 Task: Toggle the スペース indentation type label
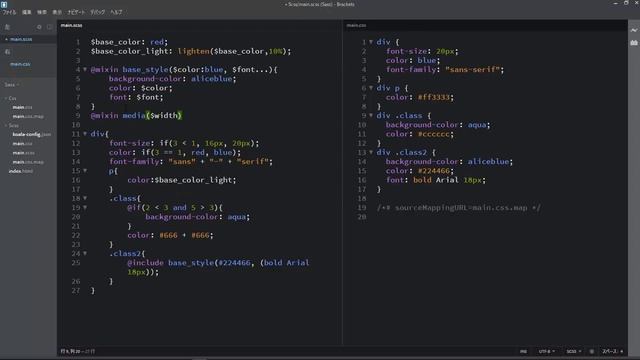(610, 351)
